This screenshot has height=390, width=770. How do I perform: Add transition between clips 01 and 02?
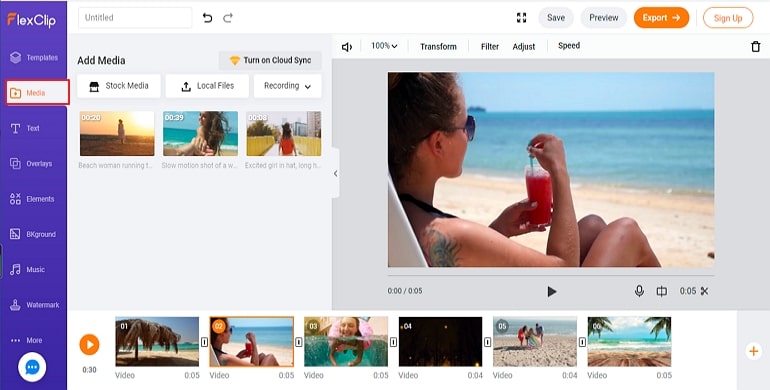pyautogui.click(x=204, y=342)
